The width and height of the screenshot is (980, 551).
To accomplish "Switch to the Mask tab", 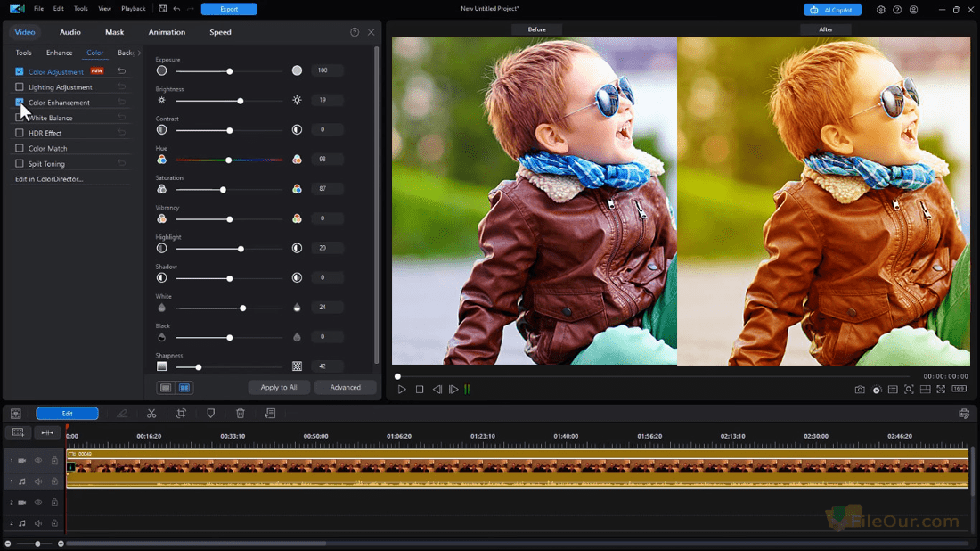I will [x=114, y=32].
